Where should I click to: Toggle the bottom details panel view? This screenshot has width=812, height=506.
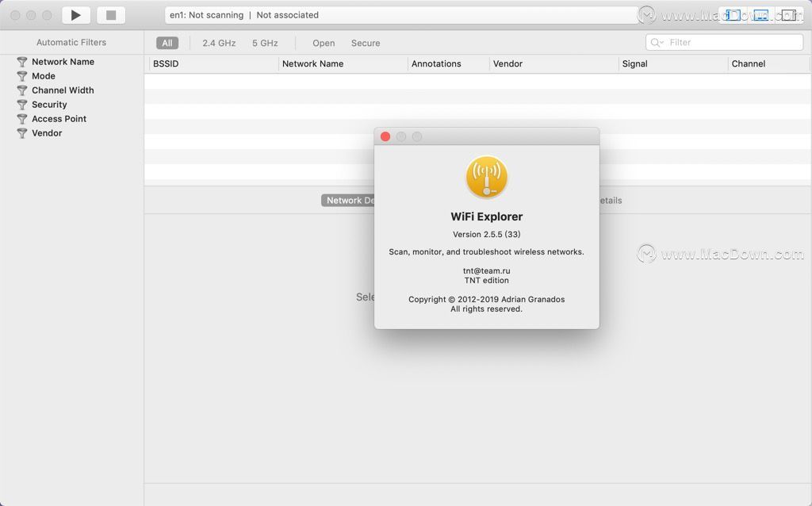[x=760, y=15]
